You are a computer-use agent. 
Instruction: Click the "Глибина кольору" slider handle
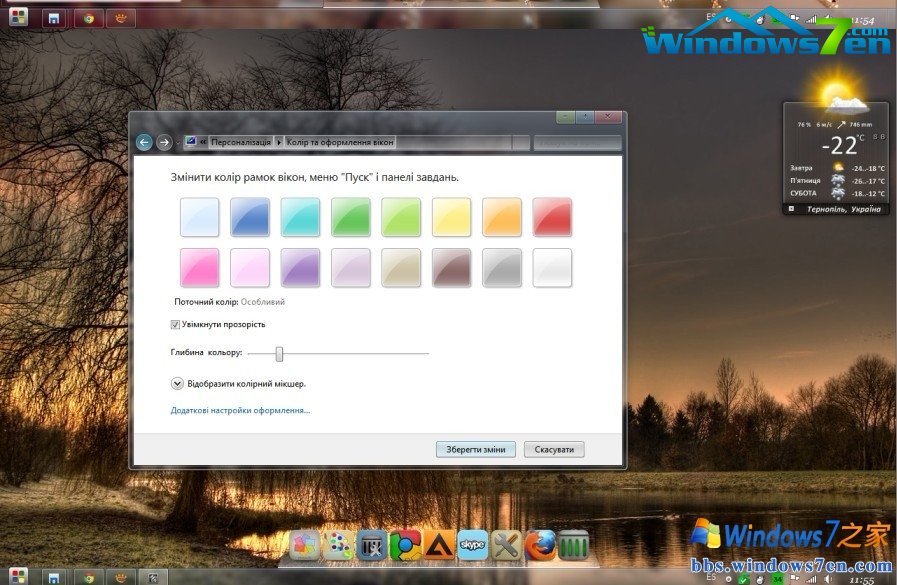[x=280, y=353]
